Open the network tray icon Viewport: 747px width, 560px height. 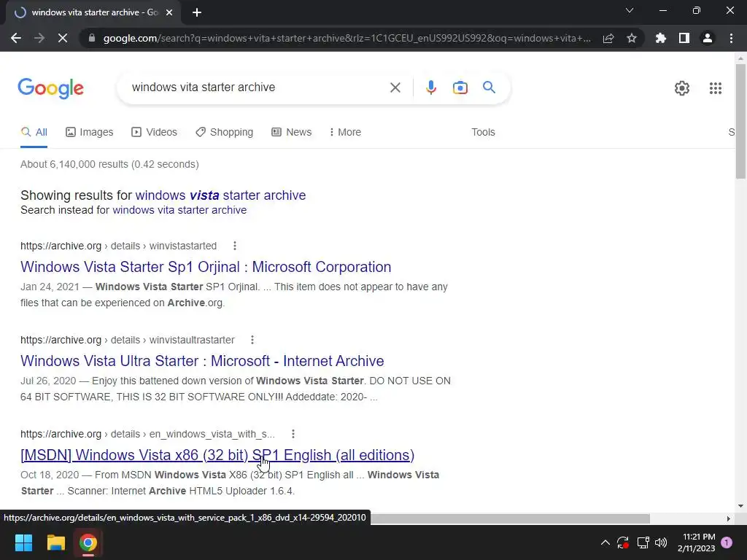click(643, 542)
